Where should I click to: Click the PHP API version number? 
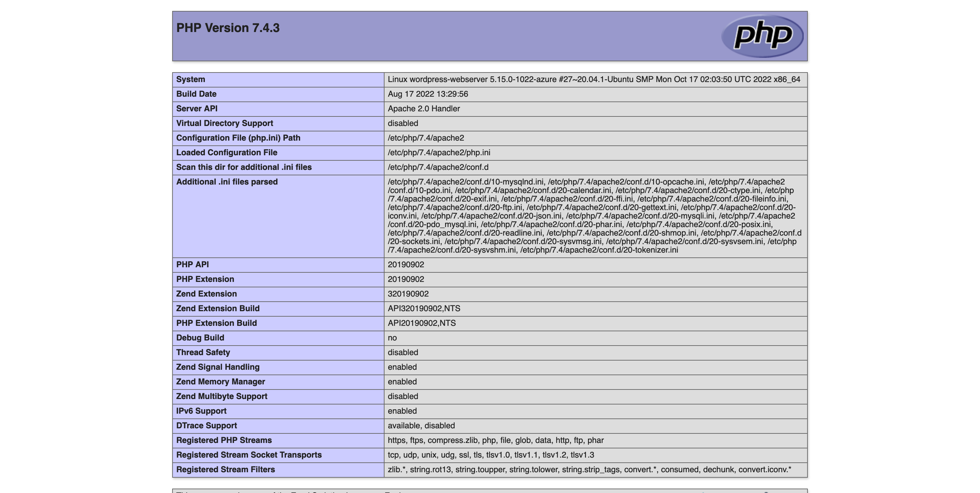point(404,264)
